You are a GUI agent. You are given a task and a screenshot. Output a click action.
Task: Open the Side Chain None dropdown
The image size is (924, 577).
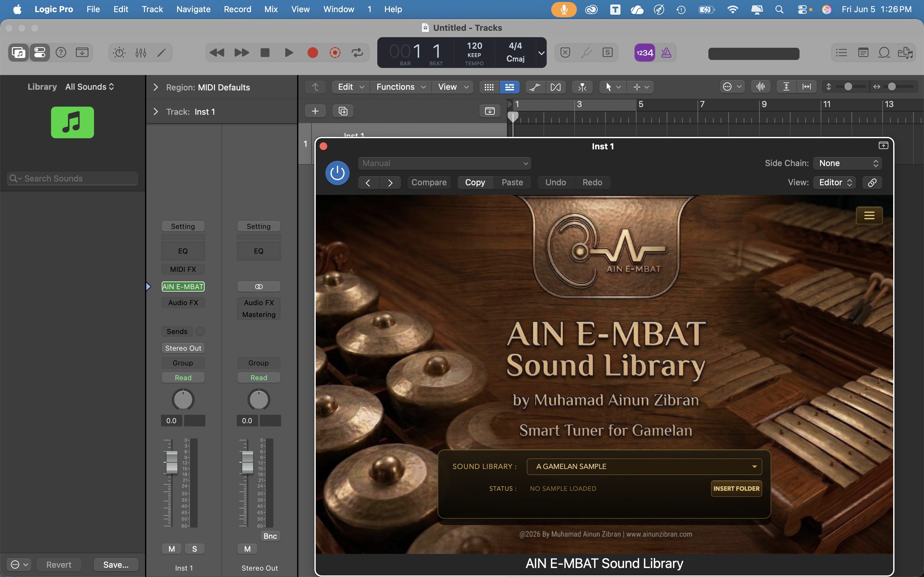[x=847, y=163]
